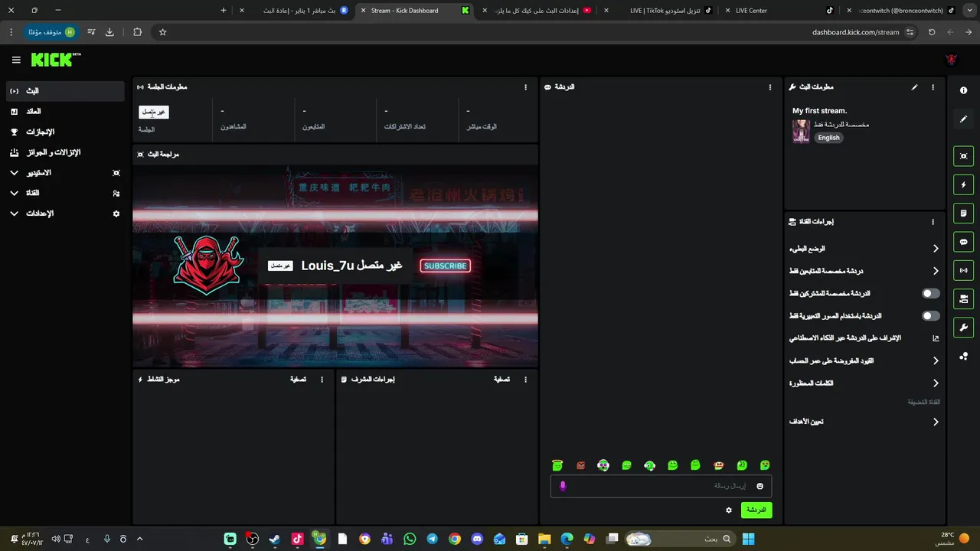The width and height of the screenshot is (980, 551).
Task: Insert the monkey face emote
Action: point(718,465)
